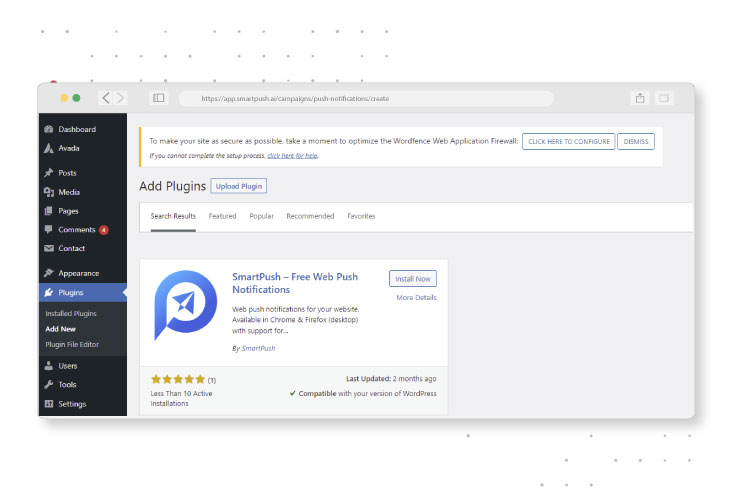Viewport: 731px width, 500px height.
Task: Click Compatible with your version text
Action: (x=367, y=393)
